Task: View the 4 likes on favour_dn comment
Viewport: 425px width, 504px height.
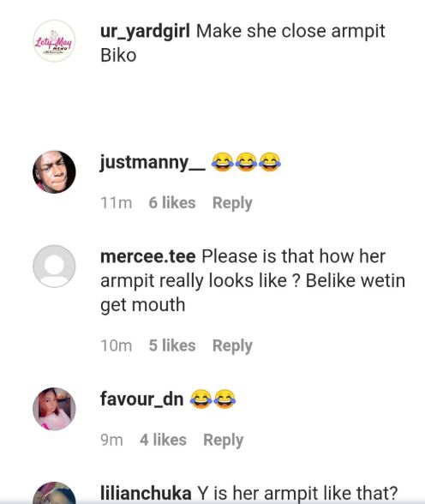Action: (163, 440)
